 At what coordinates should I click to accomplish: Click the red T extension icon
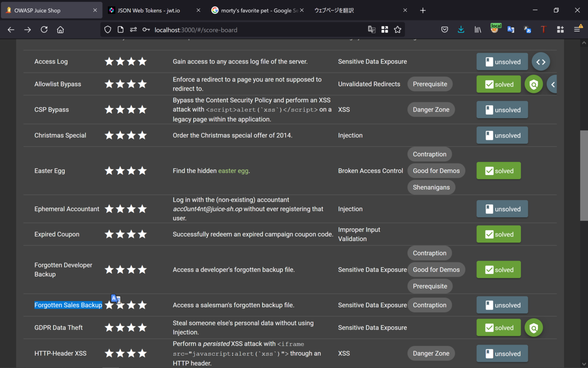pyautogui.click(x=543, y=29)
